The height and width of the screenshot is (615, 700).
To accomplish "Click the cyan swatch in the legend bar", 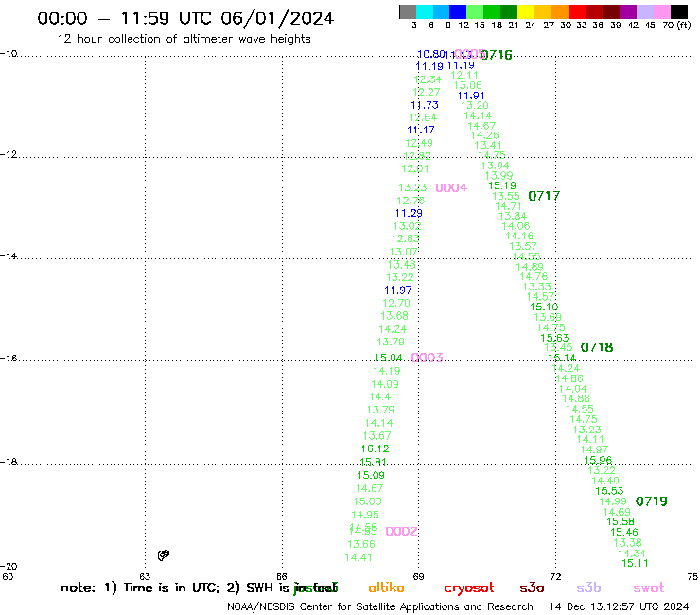I will [425, 11].
